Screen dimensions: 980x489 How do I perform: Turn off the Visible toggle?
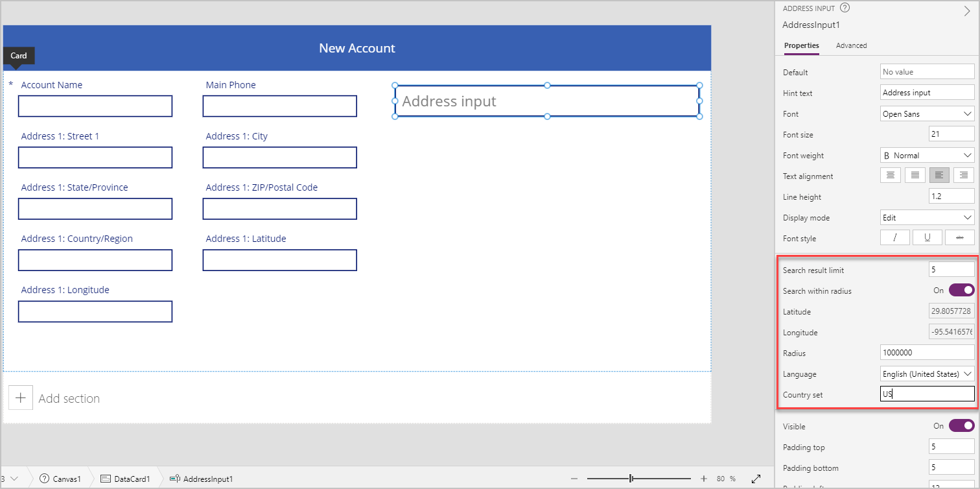tap(961, 425)
